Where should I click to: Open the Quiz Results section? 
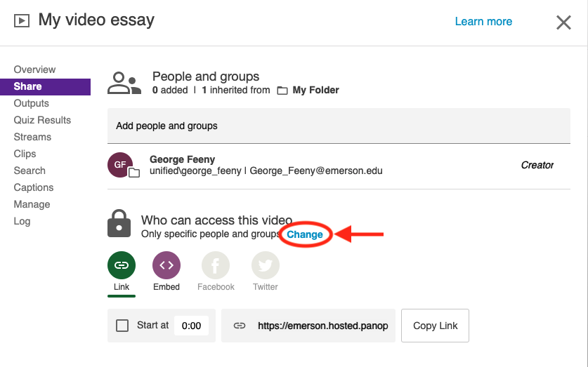coord(42,120)
